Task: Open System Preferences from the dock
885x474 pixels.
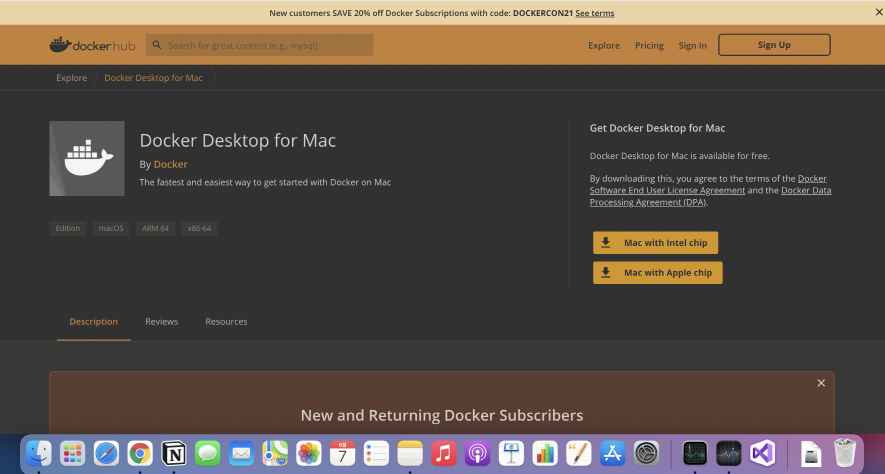Action: (646, 453)
